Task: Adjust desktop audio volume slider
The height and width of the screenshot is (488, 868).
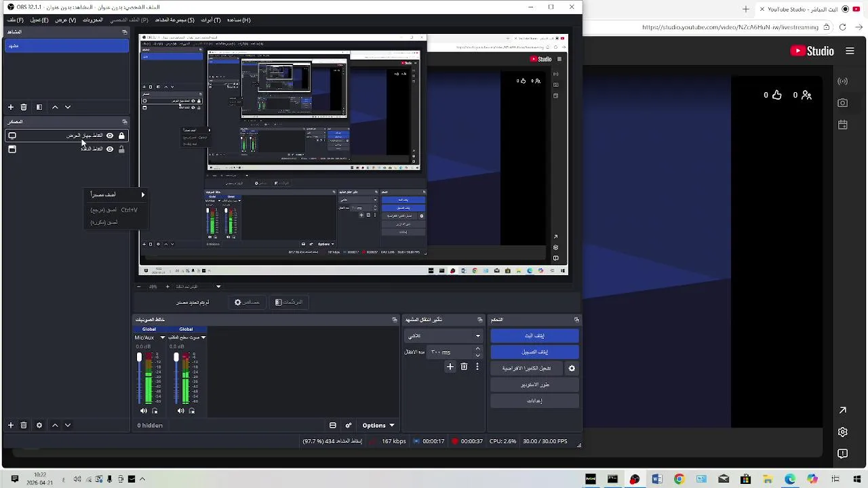Action: tap(176, 358)
